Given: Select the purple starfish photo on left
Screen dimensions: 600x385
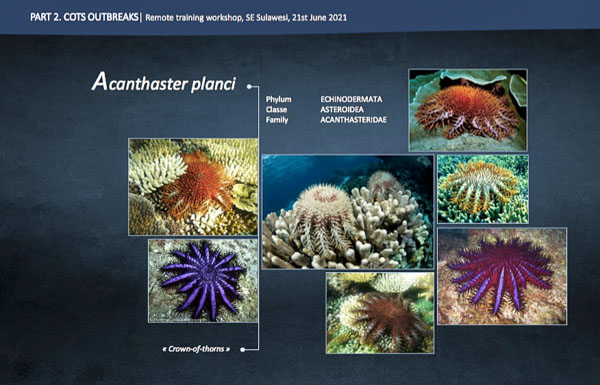Looking at the screenshot, I should (203, 281).
